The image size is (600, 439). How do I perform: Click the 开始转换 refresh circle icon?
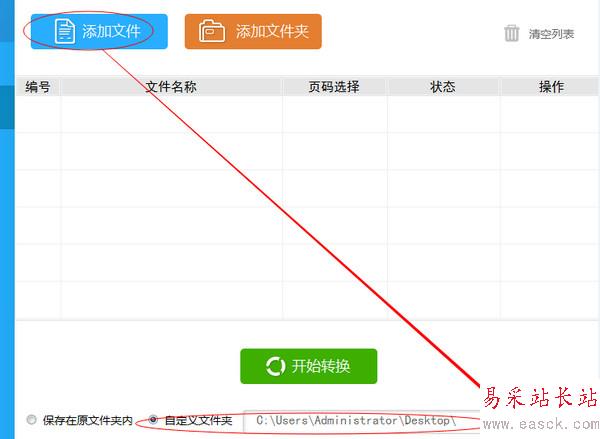point(276,366)
